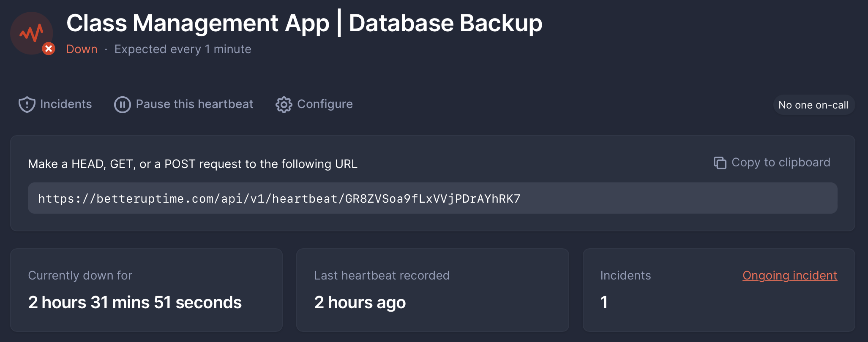
Task: Click the 'Down' status label
Action: (x=82, y=49)
